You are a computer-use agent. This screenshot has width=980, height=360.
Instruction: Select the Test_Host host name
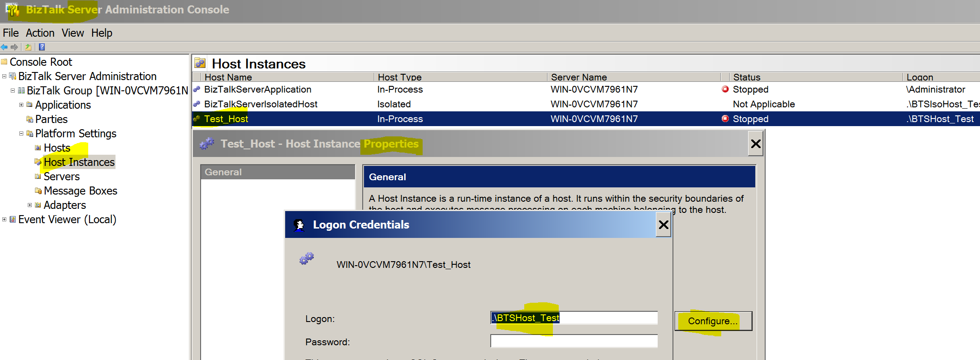(x=226, y=119)
